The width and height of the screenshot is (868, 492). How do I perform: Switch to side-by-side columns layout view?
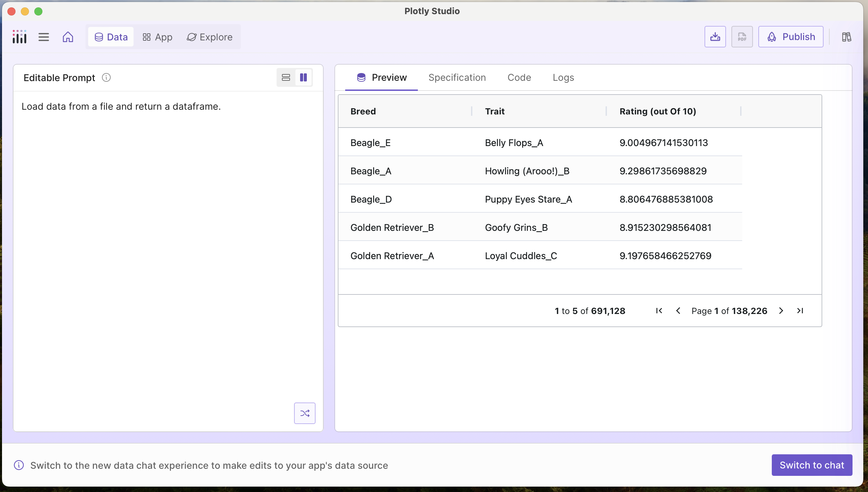click(303, 78)
